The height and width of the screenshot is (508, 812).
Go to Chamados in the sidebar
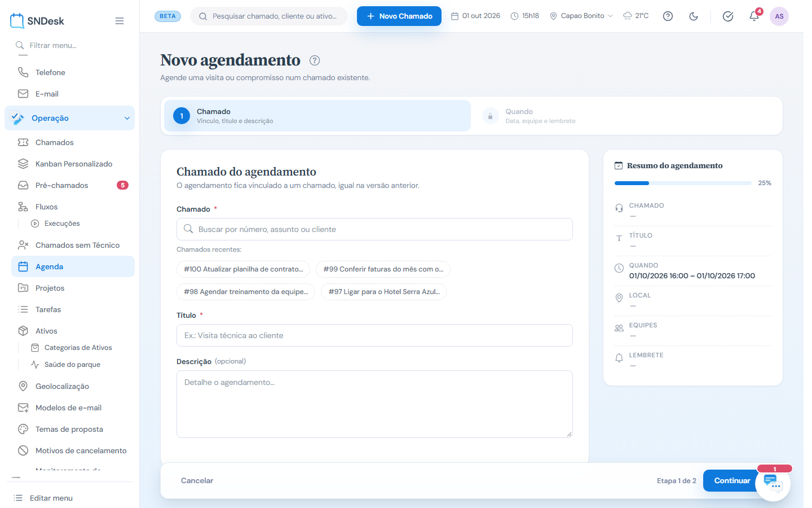(70, 142)
